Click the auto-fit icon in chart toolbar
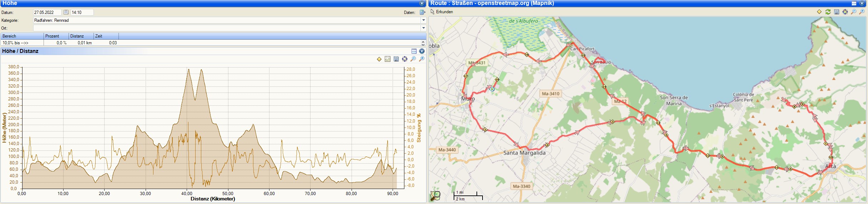The image size is (868, 204). (405, 59)
